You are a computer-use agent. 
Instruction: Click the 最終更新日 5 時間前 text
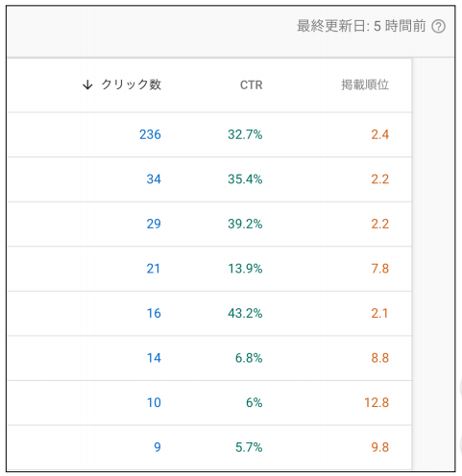pyautogui.click(x=361, y=26)
